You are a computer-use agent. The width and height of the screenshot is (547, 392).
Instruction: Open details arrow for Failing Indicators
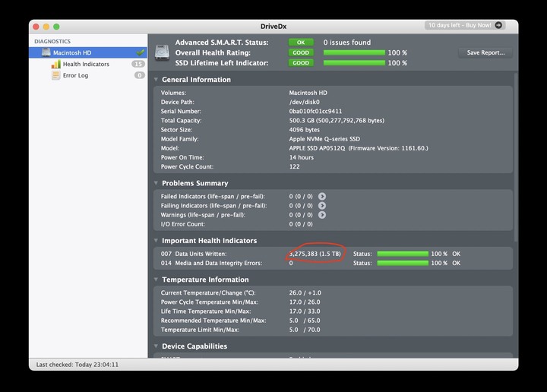[322, 206]
